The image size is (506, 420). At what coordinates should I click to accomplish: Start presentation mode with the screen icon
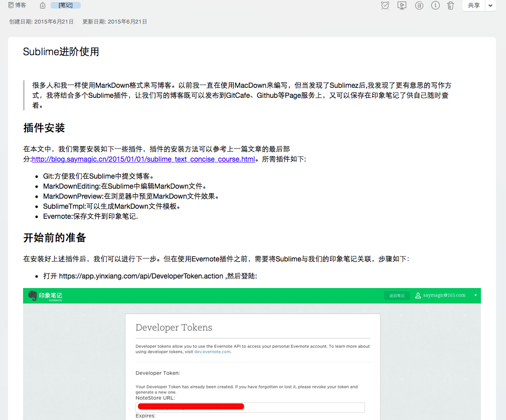(402, 6)
